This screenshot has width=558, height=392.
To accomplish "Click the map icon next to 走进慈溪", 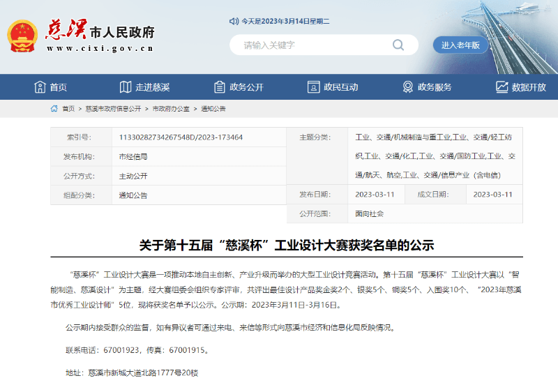I will pos(126,86).
